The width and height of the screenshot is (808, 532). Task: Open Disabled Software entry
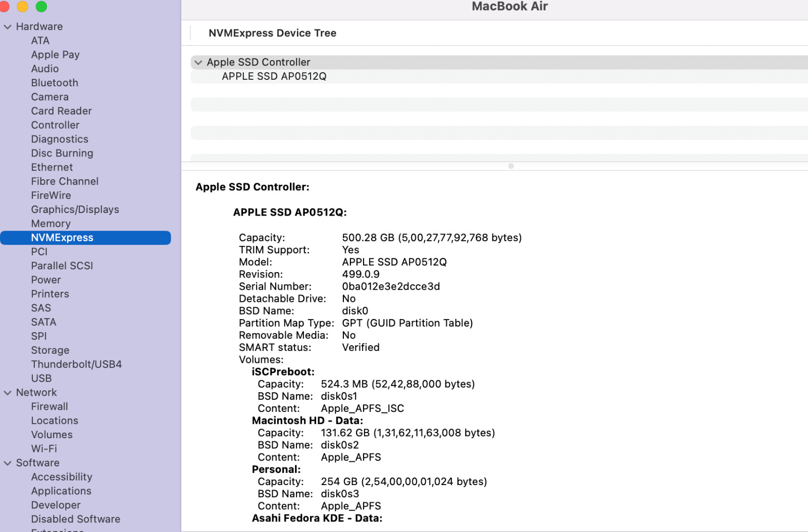[75, 519]
